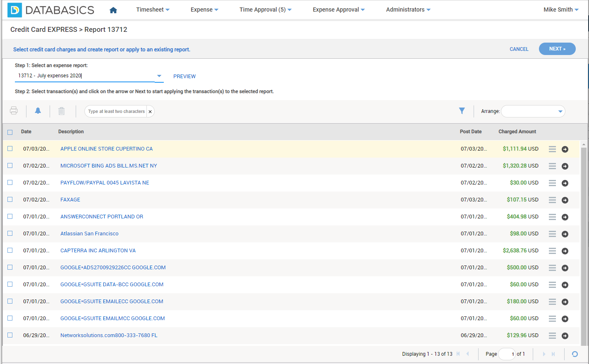This screenshot has height=364, width=589.
Task: Check the GOOGLE*ADS2700929226CC row
Action: click(x=10, y=267)
